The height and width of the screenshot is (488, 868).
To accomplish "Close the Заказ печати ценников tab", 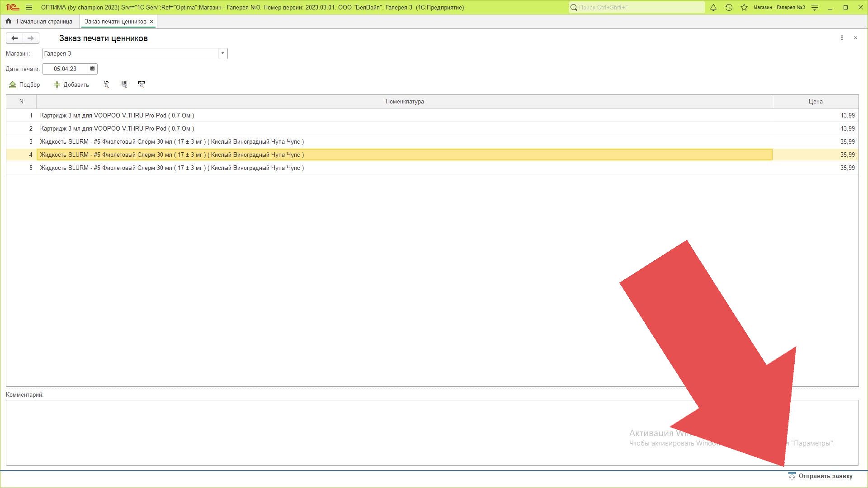I will pyautogui.click(x=151, y=21).
